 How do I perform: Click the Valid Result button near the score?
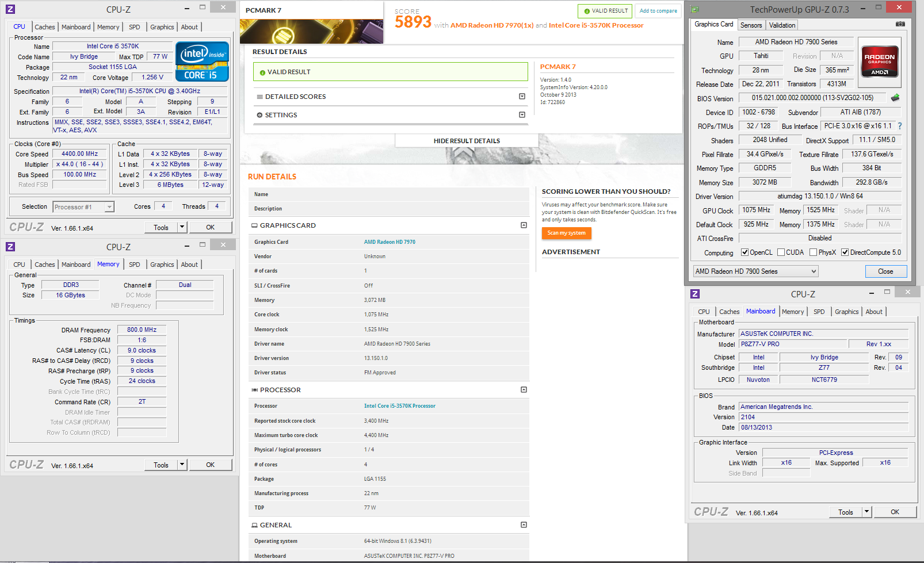(605, 11)
